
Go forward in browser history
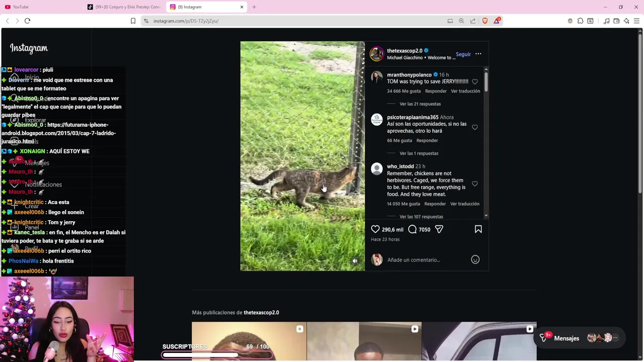(x=17, y=21)
